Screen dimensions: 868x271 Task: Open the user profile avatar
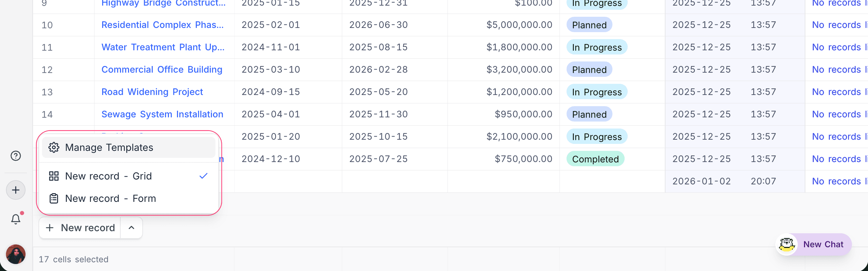tap(16, 254)
